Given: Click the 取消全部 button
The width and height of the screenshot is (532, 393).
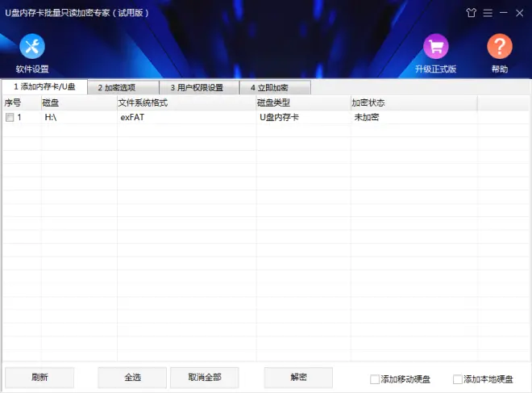Looking at the screenshot, I should [x=205, y=378].
